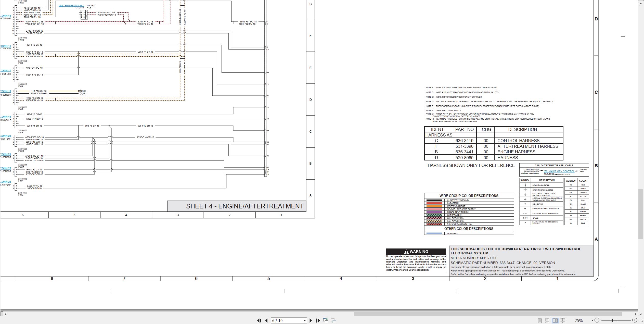Switch to continuous facing layout
This screenshot has height=324, width=644.
point(563,320)
